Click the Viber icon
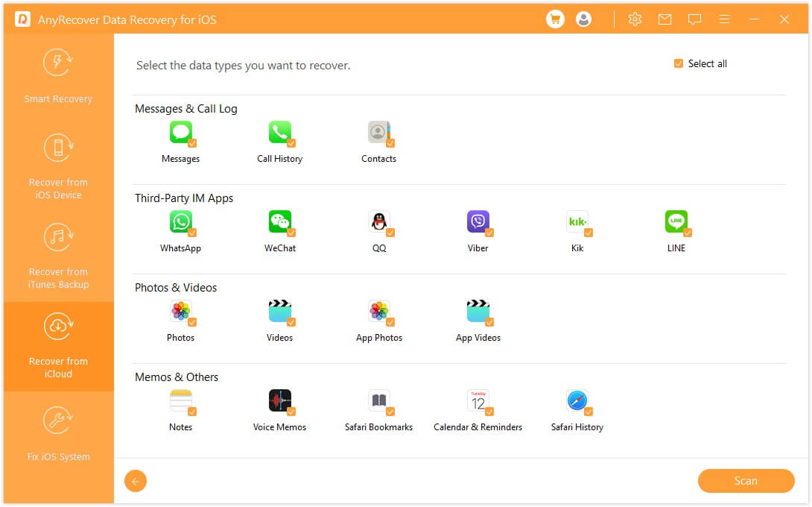 [478, 221]
